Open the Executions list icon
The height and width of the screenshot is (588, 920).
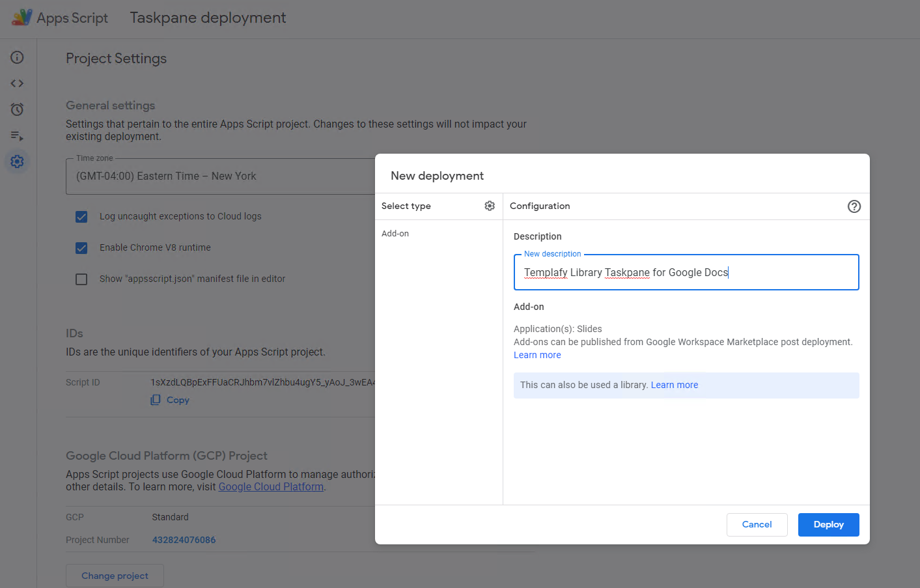point(17,135)
